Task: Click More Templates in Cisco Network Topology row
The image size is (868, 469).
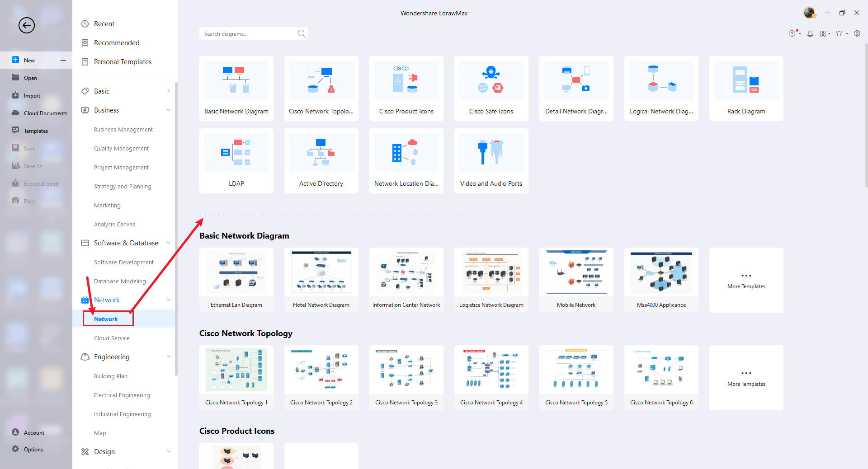Action: [x=746, y=378]
